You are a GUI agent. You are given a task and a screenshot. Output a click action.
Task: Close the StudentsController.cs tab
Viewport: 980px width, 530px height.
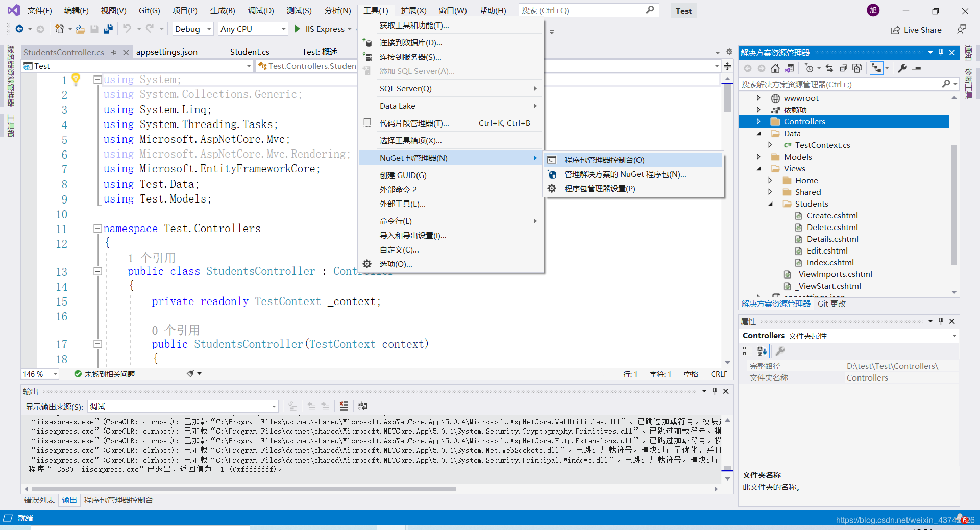point(126,52)
